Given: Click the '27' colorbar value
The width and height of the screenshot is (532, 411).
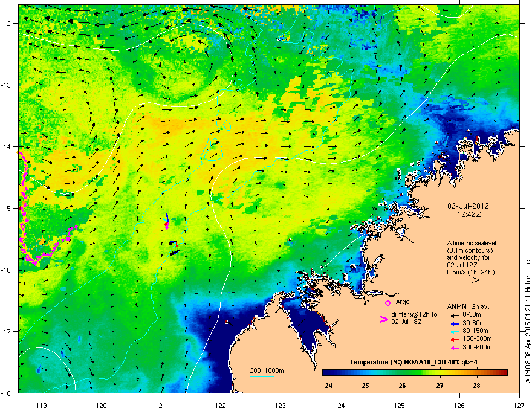Looking at the screenshot, I should 440,386.
